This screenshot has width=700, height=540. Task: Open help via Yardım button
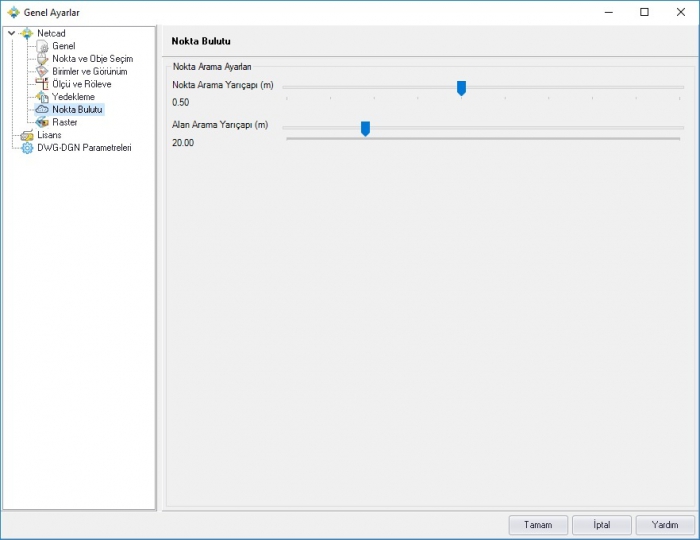(665, 525)
